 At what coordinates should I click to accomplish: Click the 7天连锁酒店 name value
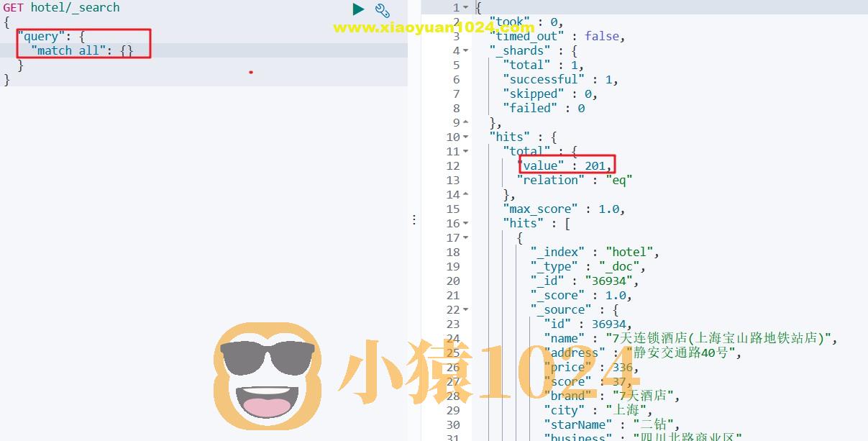coord(719,338)
